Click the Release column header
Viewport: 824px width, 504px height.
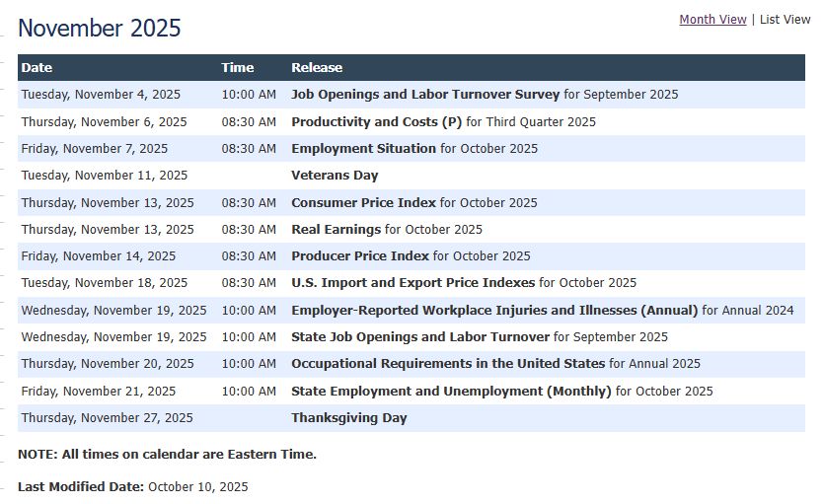[x=317, y=68]
